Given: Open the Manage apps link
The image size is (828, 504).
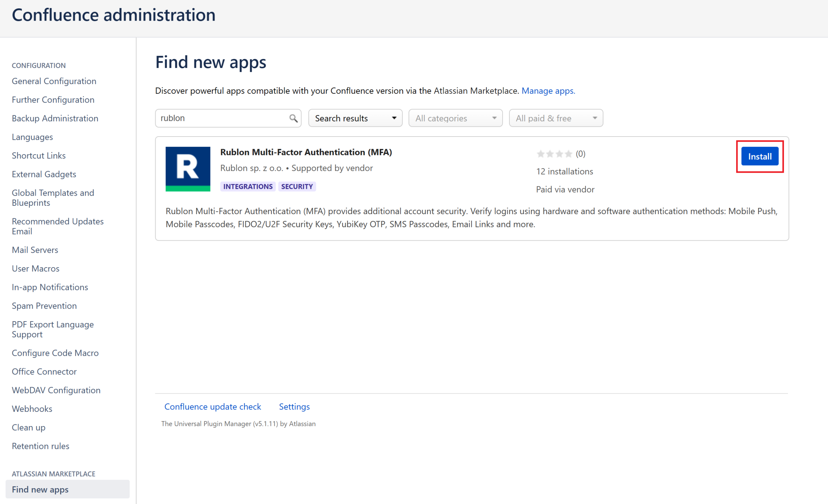Looking at the screenshot, I should pyautogui.click(x=548, y=91).
